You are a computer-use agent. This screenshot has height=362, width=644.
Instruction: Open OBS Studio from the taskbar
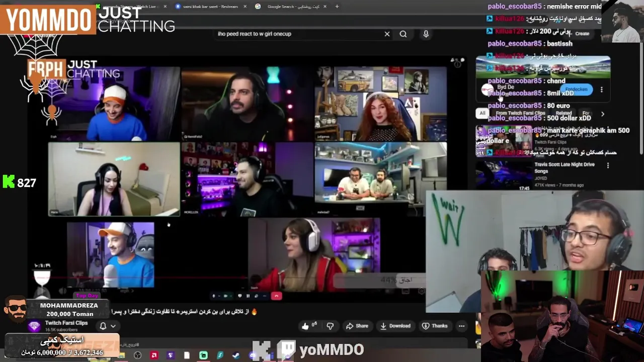(137, 355)
